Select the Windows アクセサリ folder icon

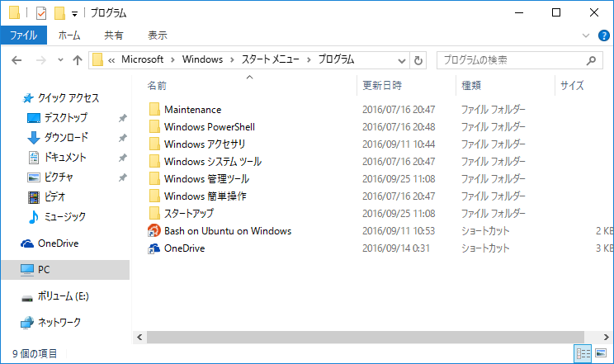pyautogui.click(x=154, y=144)
